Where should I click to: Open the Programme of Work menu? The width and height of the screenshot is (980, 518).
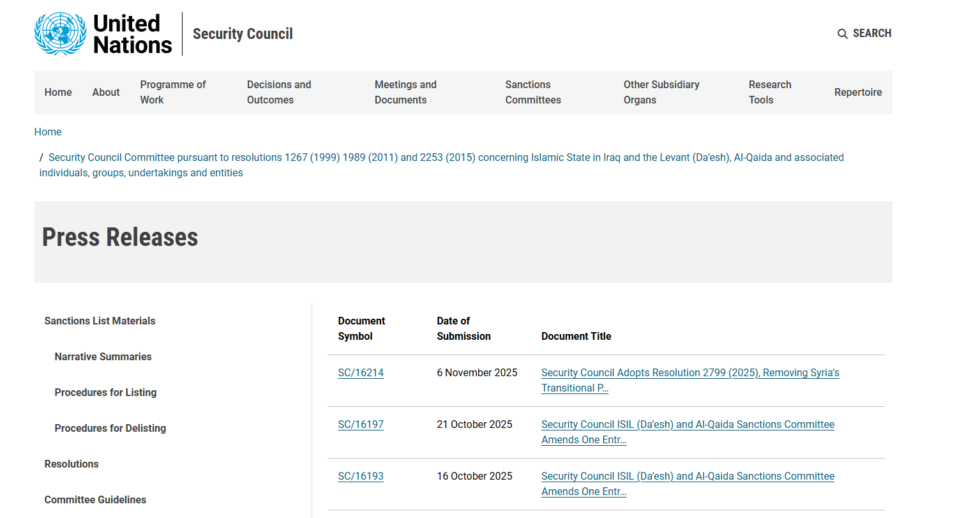tap(172, 93)
